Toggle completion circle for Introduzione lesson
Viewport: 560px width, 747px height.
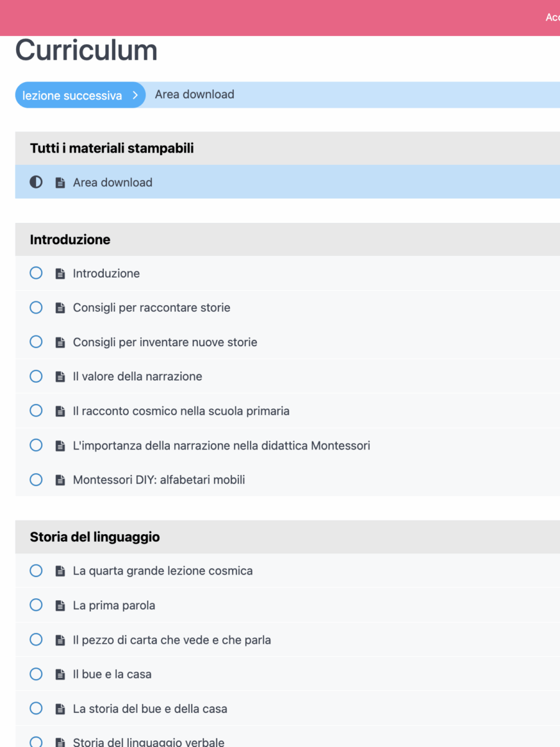tap(36, 273)
